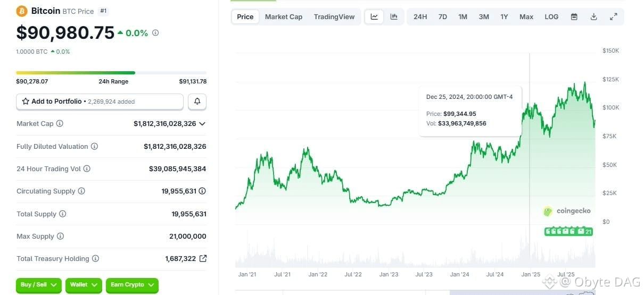Download the chart data
This screenshot has height=295, width=644.
click(593, 16)
